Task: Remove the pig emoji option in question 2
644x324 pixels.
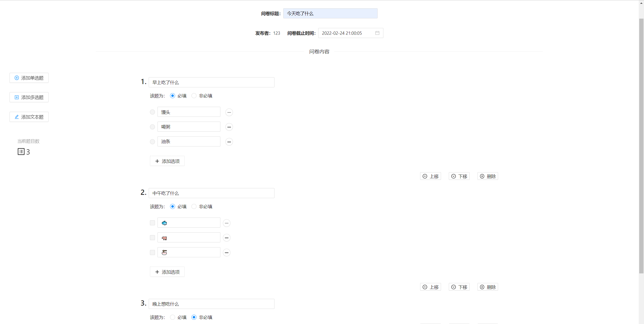Action: [227, 238]
